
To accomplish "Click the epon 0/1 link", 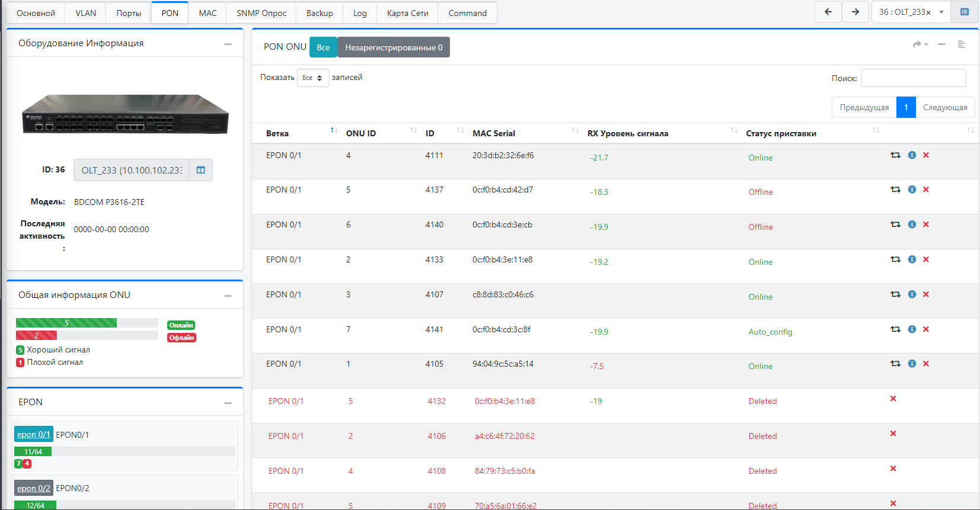I will [33, 434].
